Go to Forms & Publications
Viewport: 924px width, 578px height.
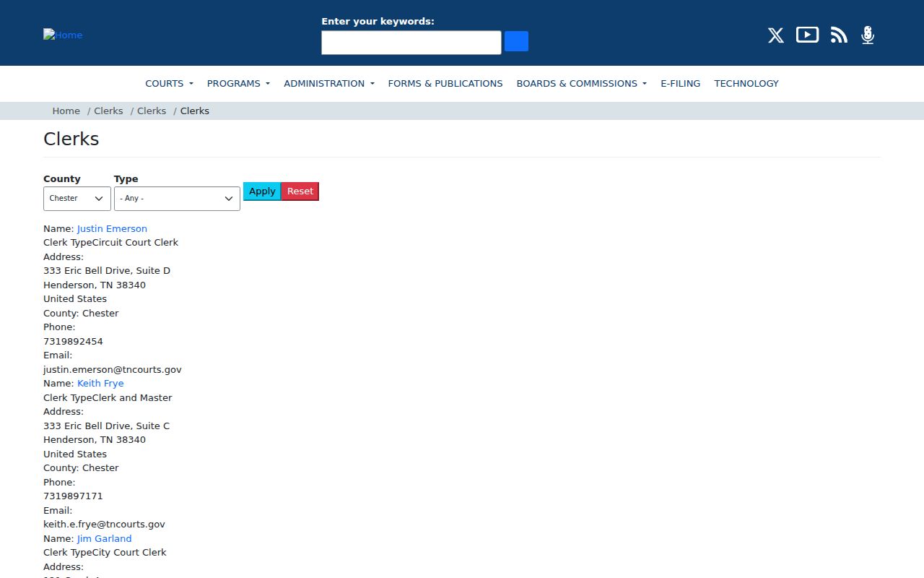click(x=445, y=83)
